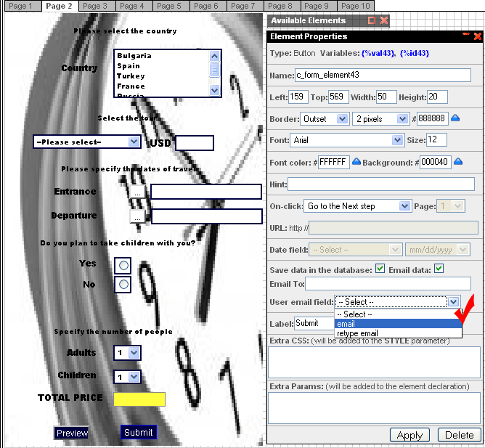Select the No radio button
Screen dimensions: 485x448
pos(123,285)
